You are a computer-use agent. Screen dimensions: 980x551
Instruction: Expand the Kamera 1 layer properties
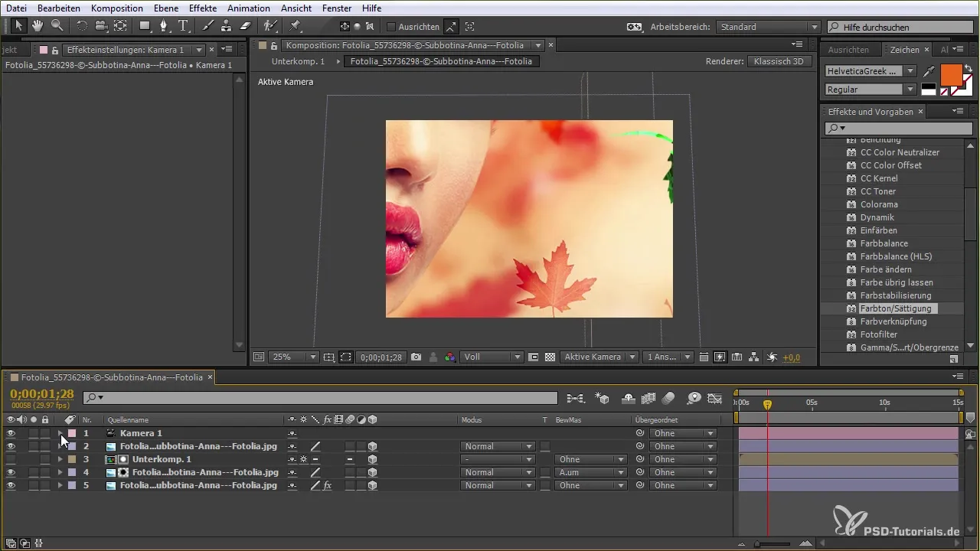click(x=60, y=433)
